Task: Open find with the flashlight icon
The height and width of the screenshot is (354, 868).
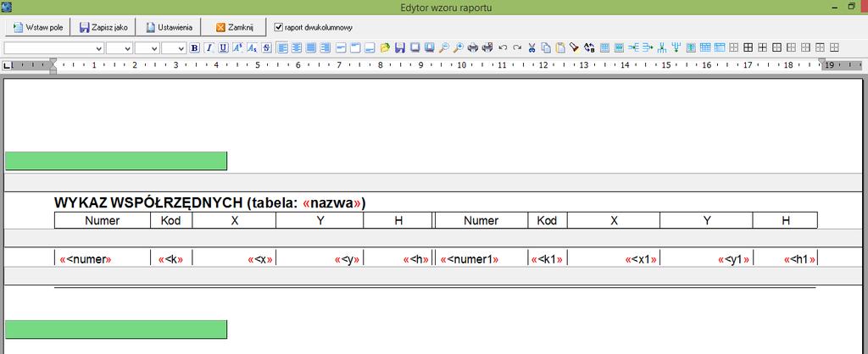Action: coord(574,47)
